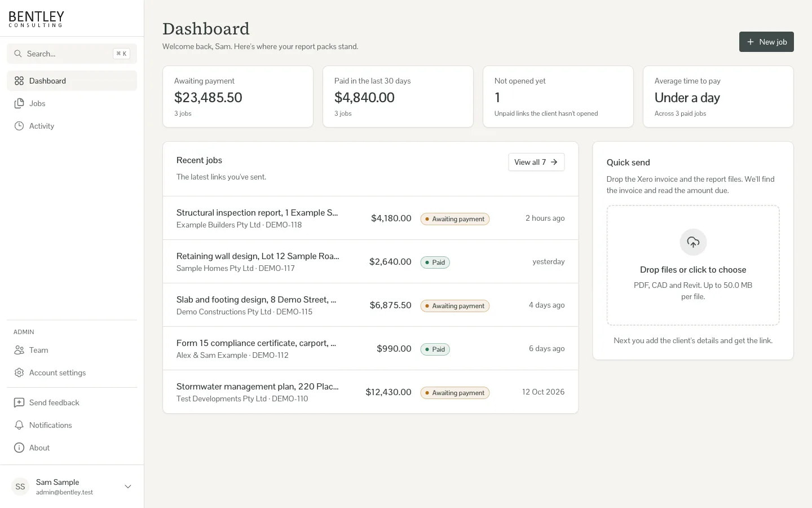Screen dimensions: 812x508
Task: Expand the Sam Sample account menu chevron
Action: 128,487
